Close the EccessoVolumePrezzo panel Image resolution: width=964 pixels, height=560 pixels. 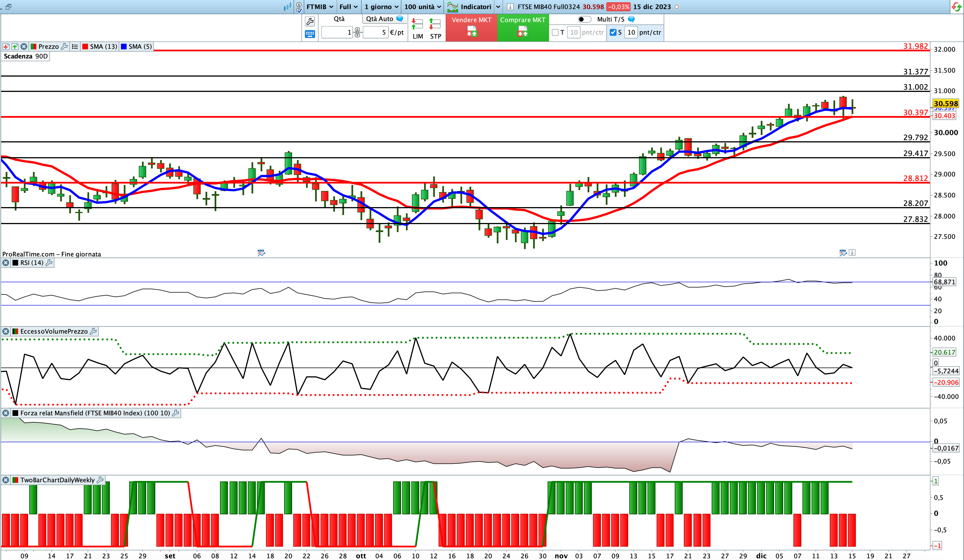tap(6, 331)
